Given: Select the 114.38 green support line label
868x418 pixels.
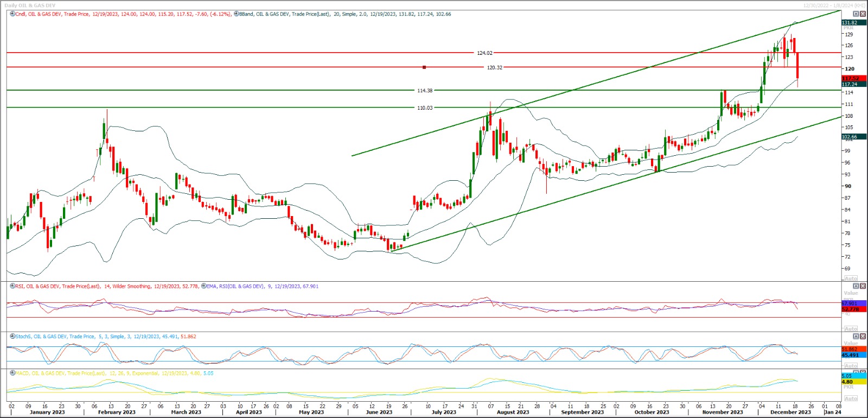Looking at the screenshot, I should click(425, 91).
